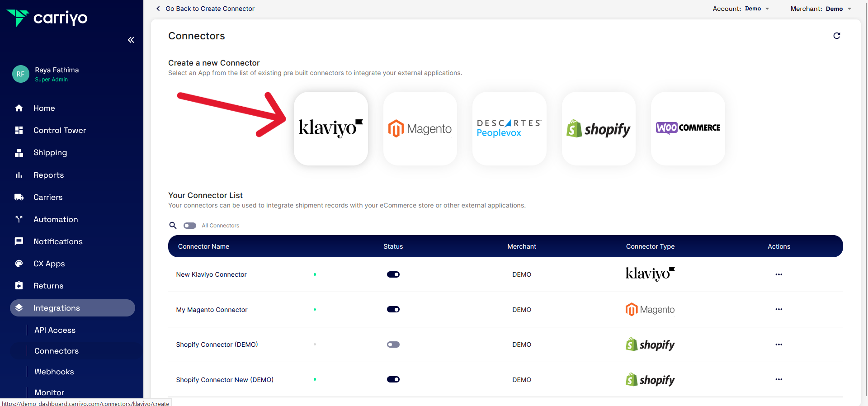Click the Control Tower grid icon
The image size is (868, 406).
point(19,130)
